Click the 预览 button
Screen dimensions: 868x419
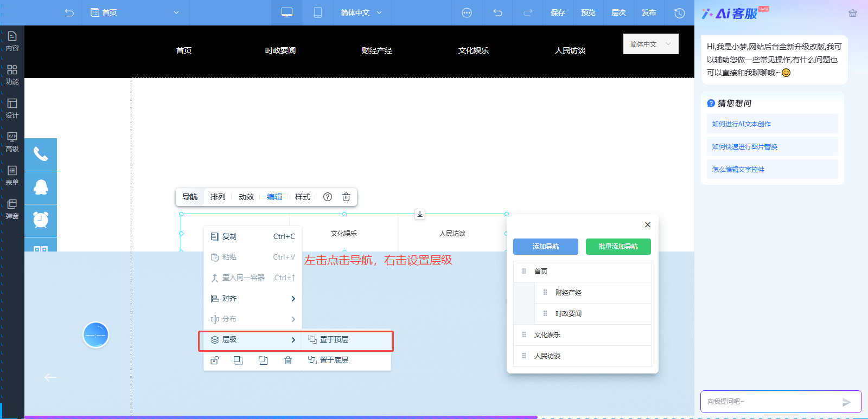tap(588, 12)
